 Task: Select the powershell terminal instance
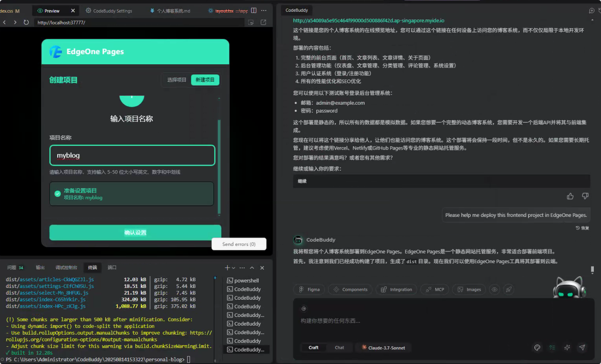pos(246,281)
